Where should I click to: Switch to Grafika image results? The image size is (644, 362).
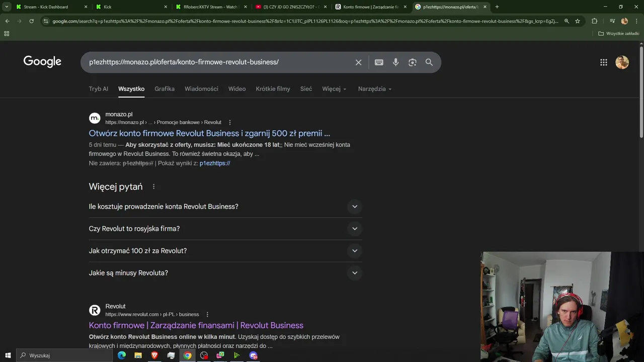click(165, 89)
